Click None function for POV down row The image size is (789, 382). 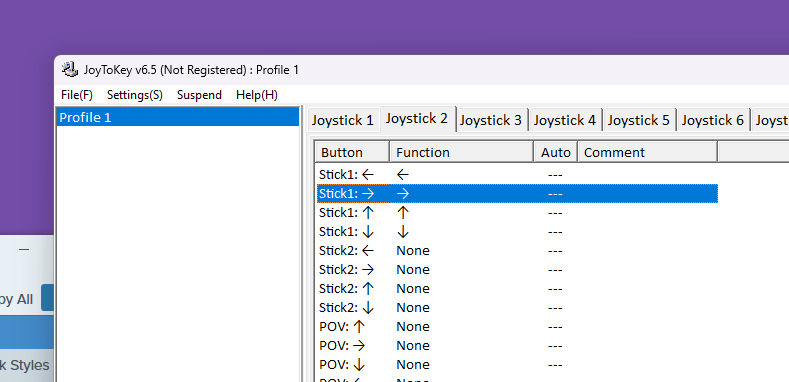(413, 364)
